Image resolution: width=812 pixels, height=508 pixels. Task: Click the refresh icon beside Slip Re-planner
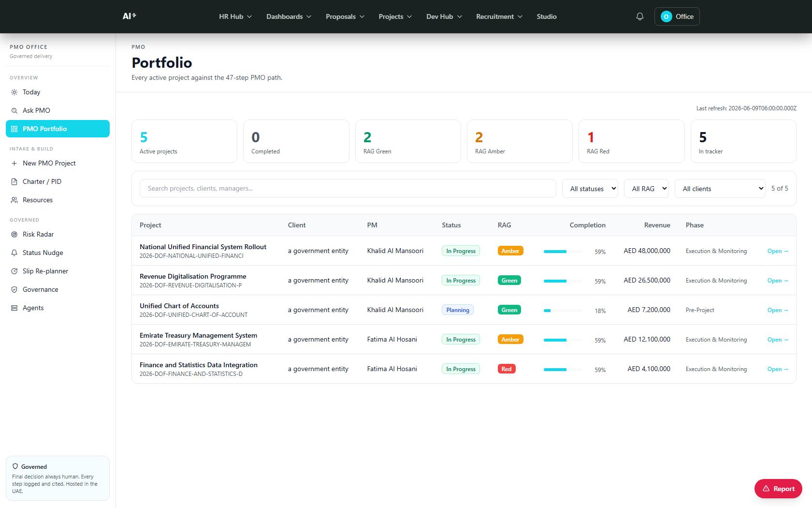14,271
